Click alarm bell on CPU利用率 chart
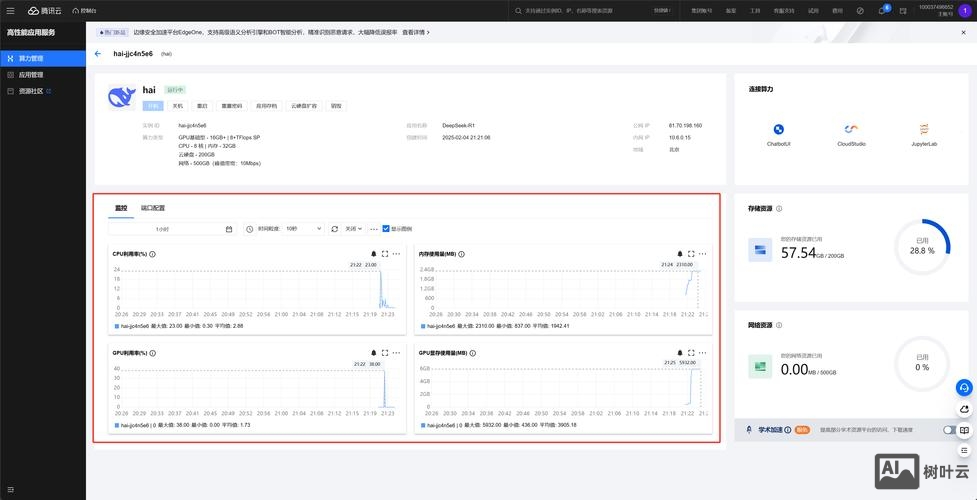The height and width of the screenshot is (500, 977). pos(374,254)
